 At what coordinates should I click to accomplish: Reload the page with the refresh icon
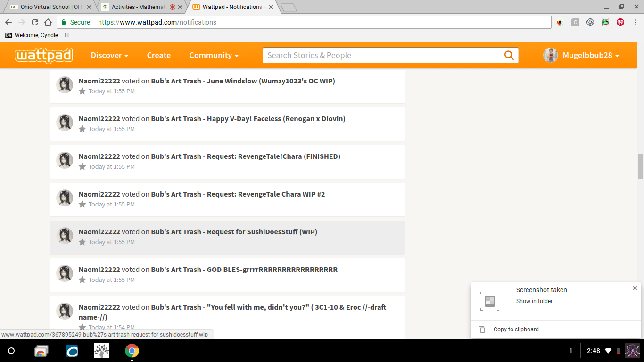[x=35, y=22]
